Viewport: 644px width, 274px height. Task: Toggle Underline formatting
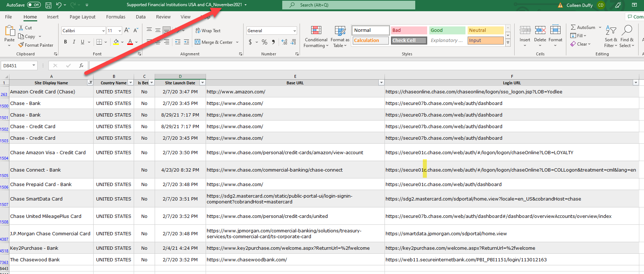(x=83, y=42)
